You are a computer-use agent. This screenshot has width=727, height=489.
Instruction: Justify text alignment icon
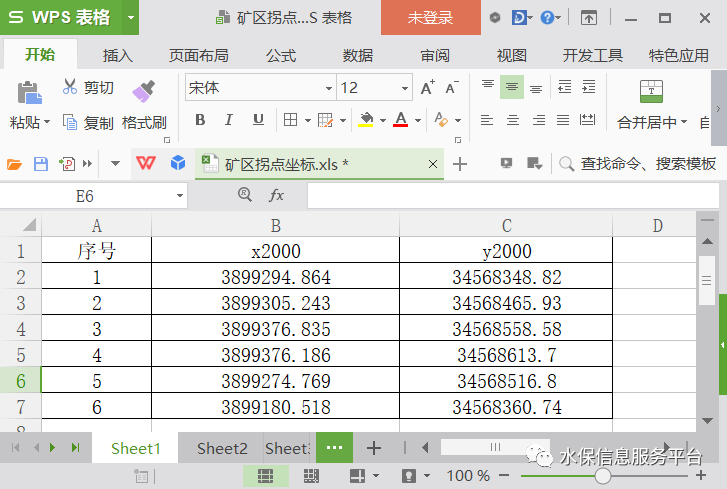563,121
